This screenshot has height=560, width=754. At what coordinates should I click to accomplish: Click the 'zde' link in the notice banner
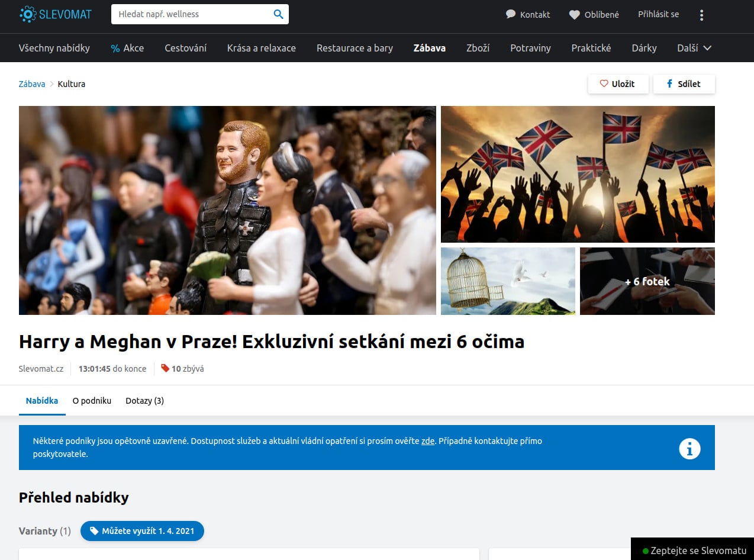427,440
